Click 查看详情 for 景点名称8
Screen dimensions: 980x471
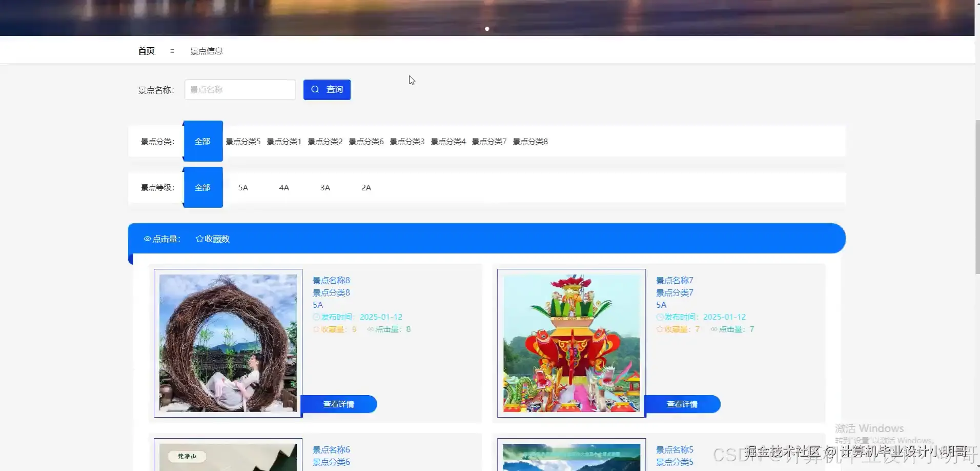point(339,404)
